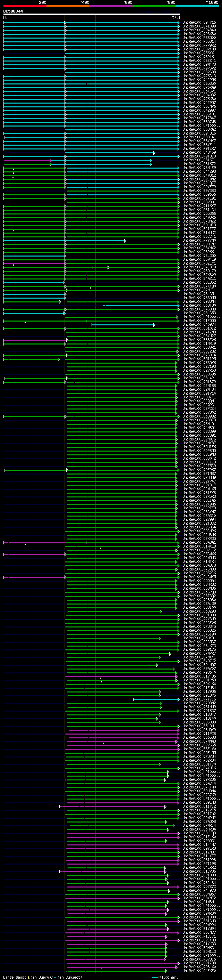Viewport: 222px width, 980px height.
Task: Select hit UniRef100_O81671
Action: tap(199, 160)
